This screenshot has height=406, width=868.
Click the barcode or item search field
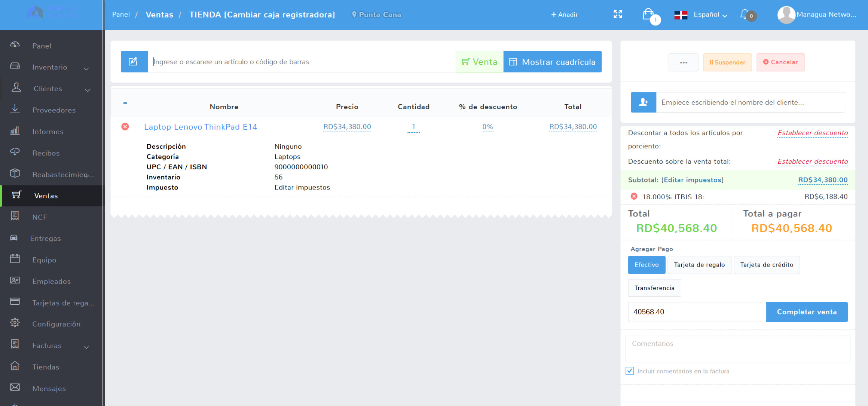302,62
